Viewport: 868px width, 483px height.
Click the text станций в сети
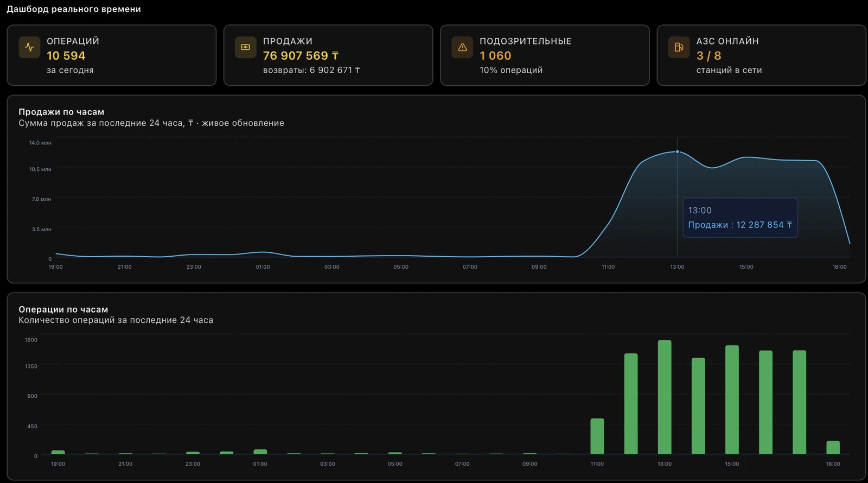pyautogui.click(x=729, y=70)
